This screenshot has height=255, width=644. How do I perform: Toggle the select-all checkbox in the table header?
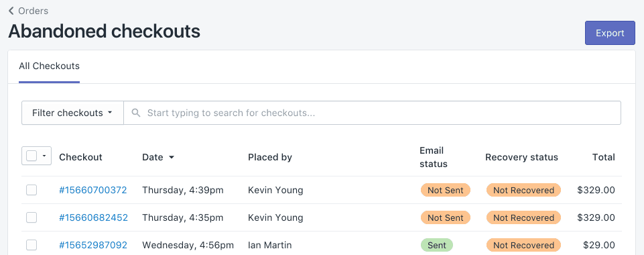point(31,156)
